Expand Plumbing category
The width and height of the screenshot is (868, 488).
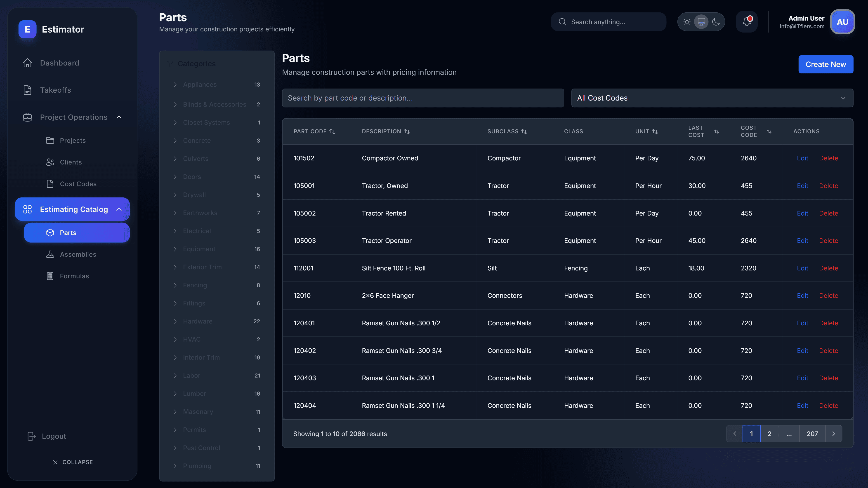pos(175,466)
